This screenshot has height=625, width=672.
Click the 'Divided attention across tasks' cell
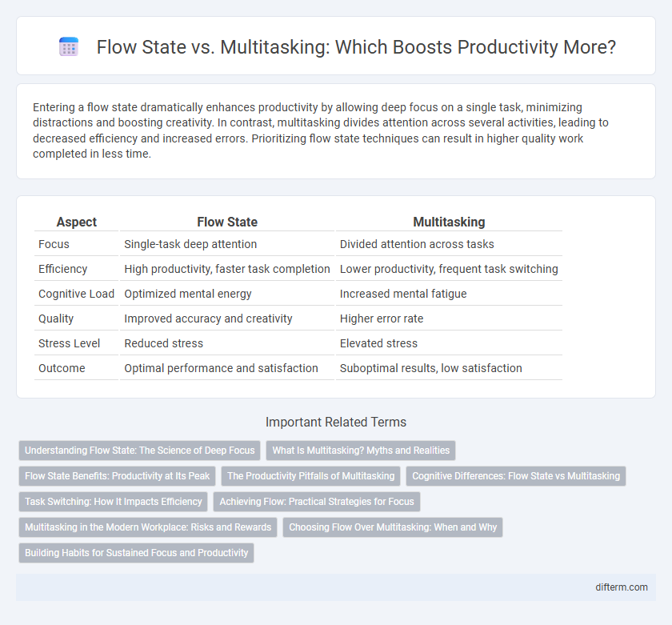coord(417,244)
